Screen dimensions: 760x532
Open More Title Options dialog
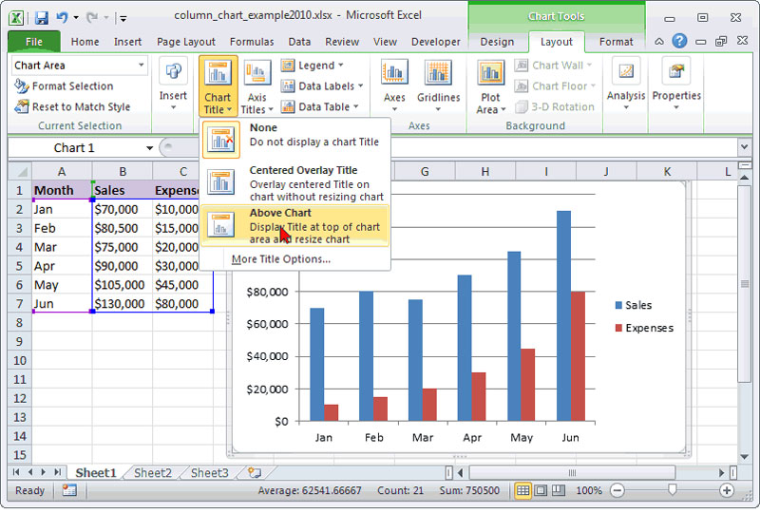281,259
